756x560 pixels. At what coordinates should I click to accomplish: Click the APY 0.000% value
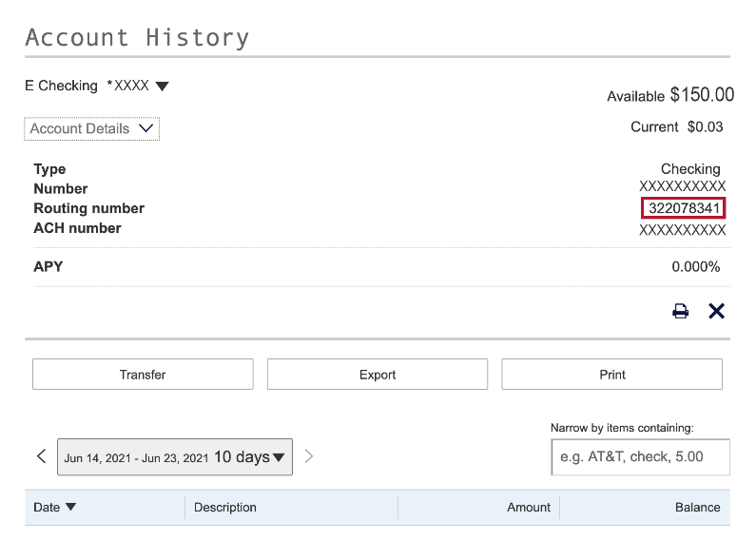click(x=695, y=267)
